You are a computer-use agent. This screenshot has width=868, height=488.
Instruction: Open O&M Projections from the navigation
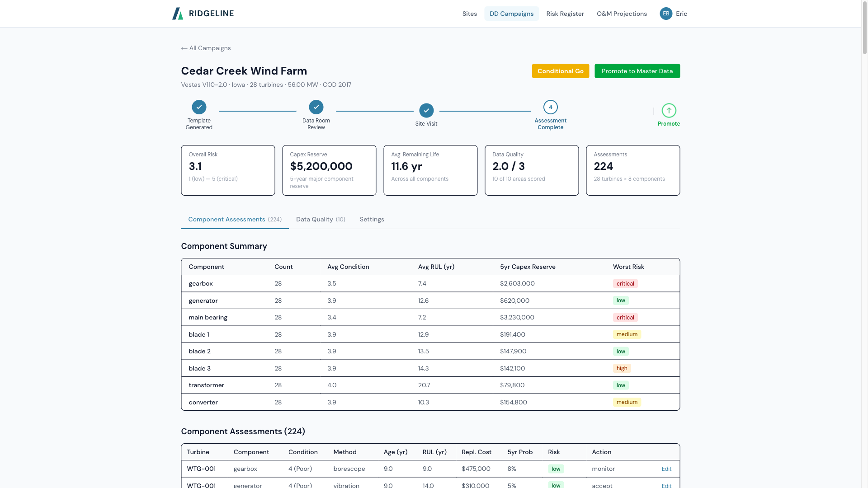point(622,14)
